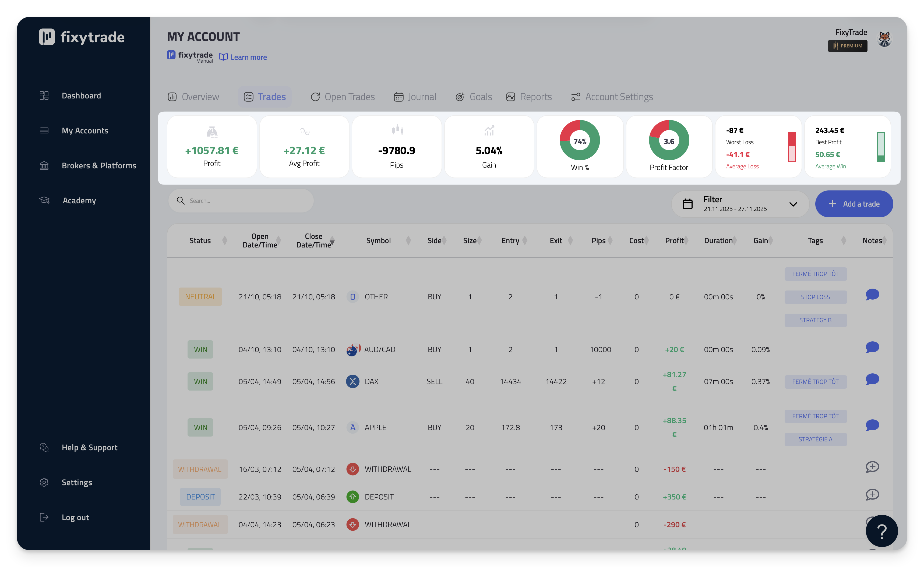Sort trades by Profit column
This screenshot has height=567, width=924.
686,240
